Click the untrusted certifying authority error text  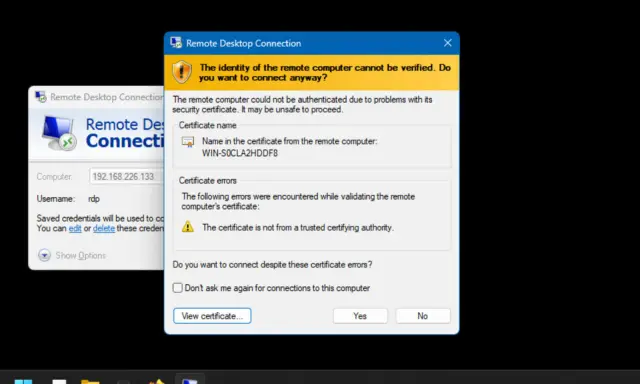click(298, 228)
